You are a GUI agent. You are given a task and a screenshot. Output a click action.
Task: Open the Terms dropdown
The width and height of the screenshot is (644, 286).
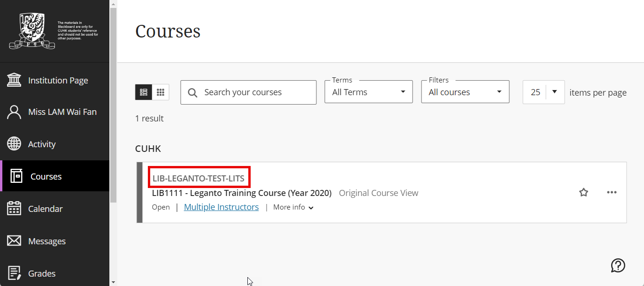[x=368, y=91]
